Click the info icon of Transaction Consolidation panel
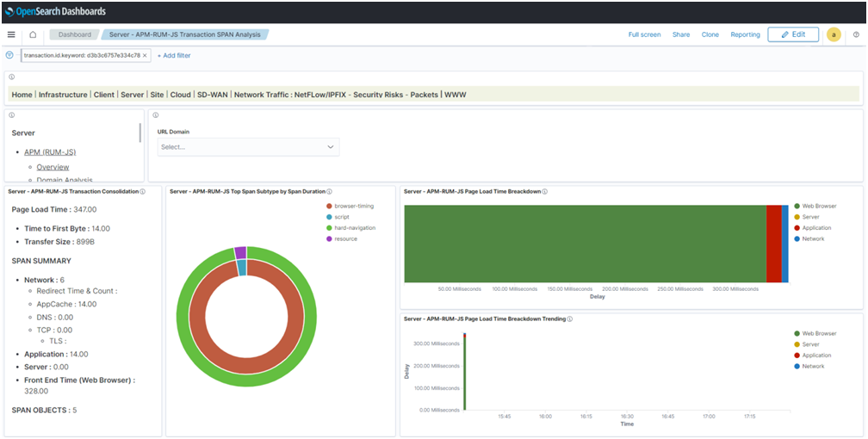868x439 pixels. tap(142, 192)
